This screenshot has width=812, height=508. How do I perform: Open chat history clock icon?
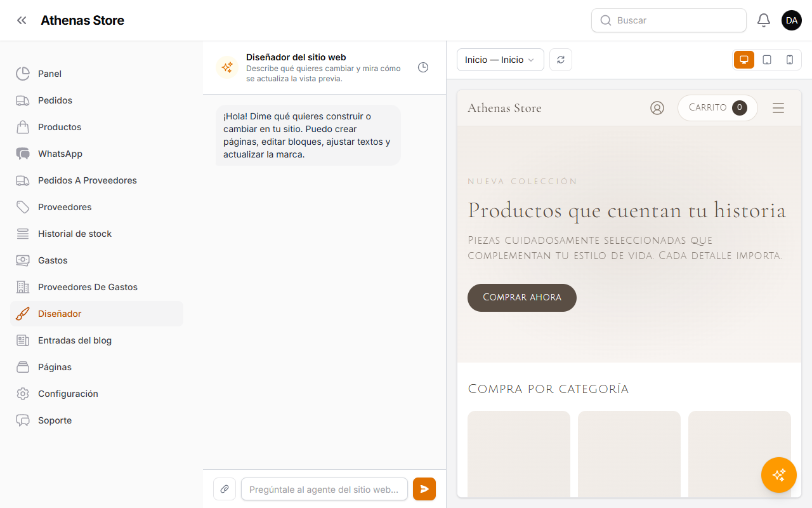[x=423, y=67]
